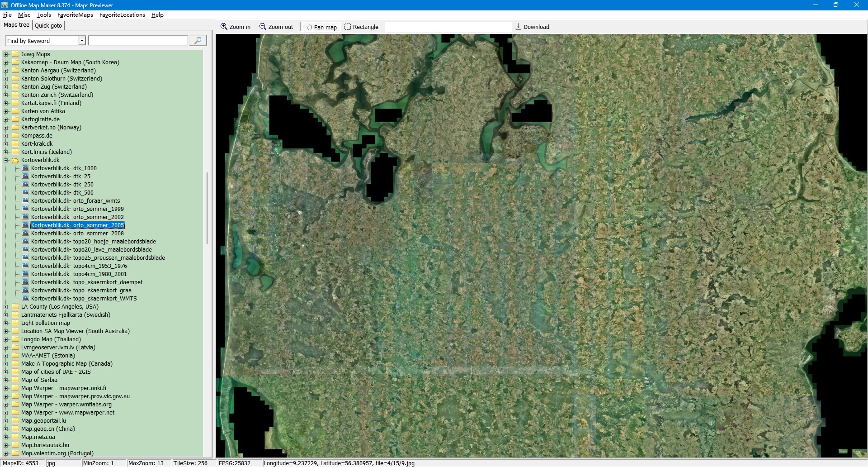Click map icon beside Kortoverblik.dk- dtk_1000
The width and height of the screenshot is (868, 467).
(25, 168)
